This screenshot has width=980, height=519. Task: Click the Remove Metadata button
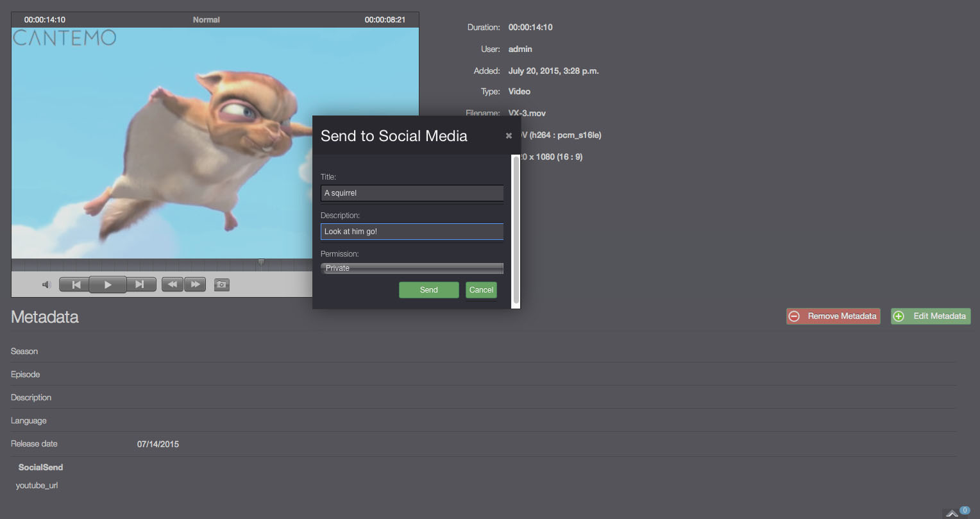pos(833,316)
